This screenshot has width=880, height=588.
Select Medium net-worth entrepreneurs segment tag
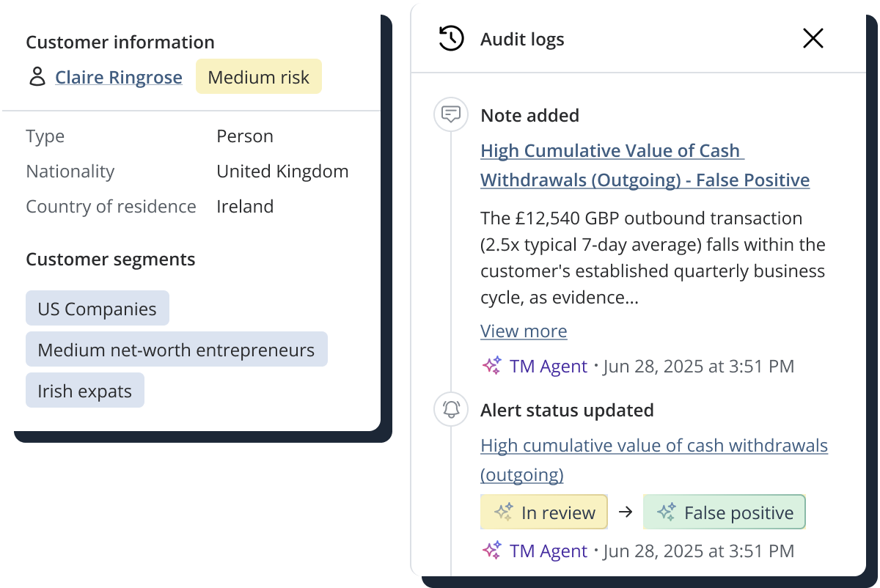click(176, 350)
